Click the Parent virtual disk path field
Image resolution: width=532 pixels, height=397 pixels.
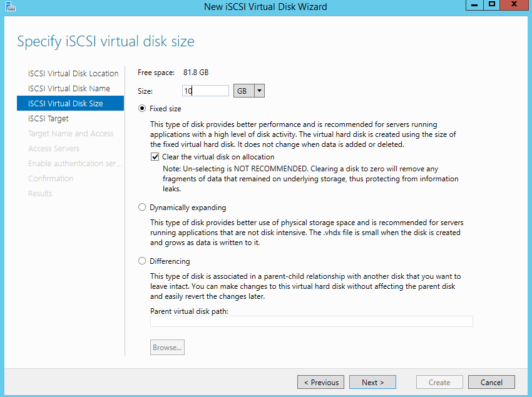pyautogui.click(x=311, y=321)
